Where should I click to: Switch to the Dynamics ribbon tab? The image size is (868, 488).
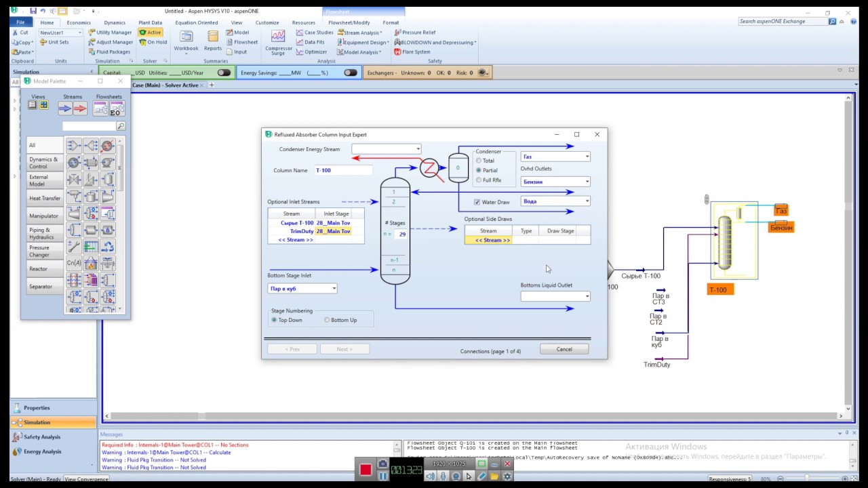pos(115,22)
